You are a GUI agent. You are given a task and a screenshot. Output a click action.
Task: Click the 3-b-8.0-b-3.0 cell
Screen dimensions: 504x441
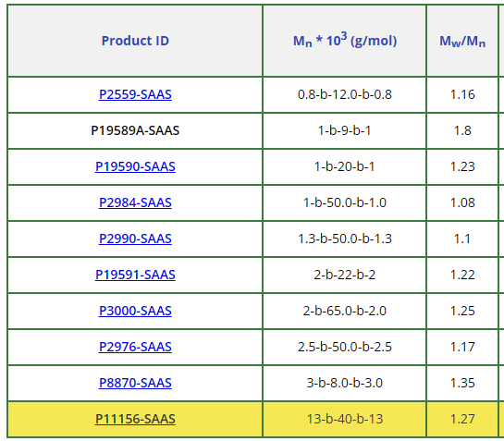click(345, 383)
